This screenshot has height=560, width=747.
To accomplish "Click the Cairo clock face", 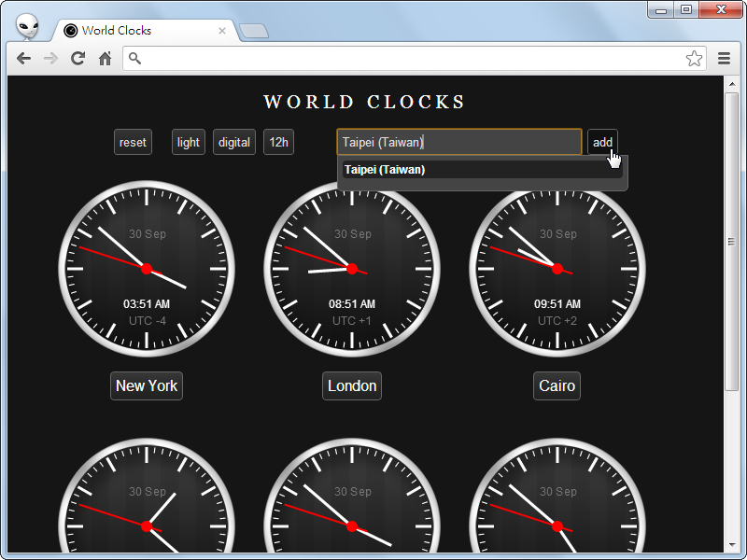I will (557, 269).
